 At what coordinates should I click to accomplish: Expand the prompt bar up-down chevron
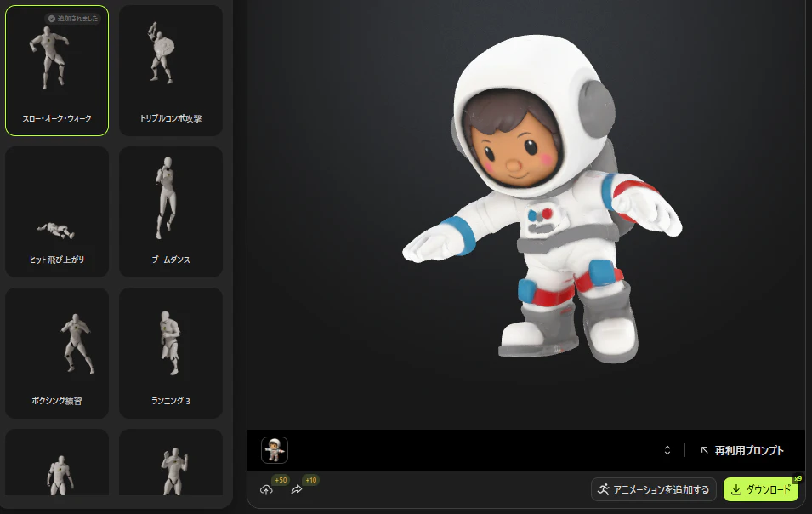coord(667,450)
